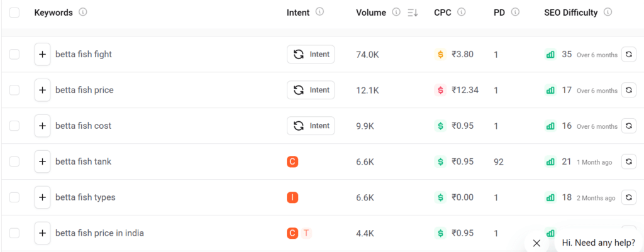Open info icon next to Volume header
This screenshot has height=252, width=644.
(396, 13)
